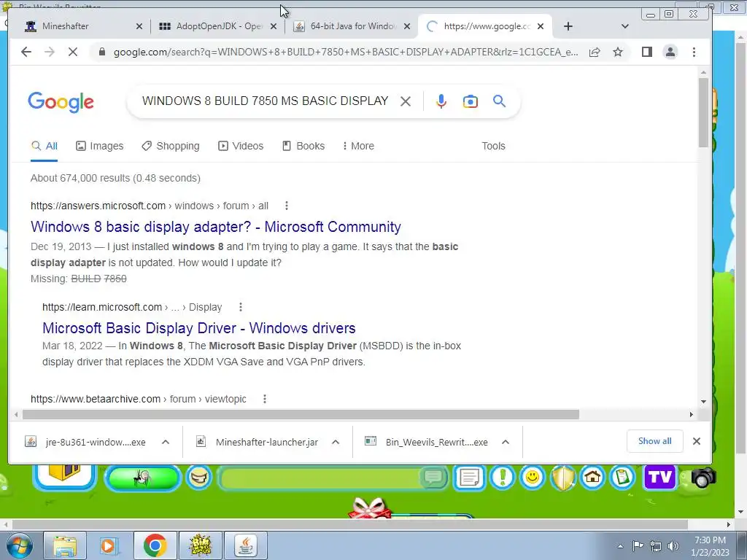
Task: Click the Chrome address bar URL
Action: click(345, 52)
